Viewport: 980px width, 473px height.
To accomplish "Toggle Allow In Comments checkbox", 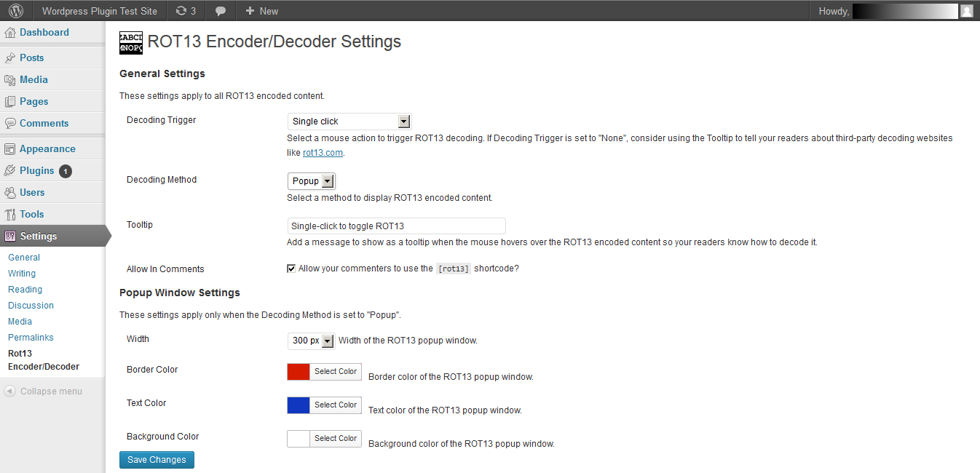I will click(291, 269).
